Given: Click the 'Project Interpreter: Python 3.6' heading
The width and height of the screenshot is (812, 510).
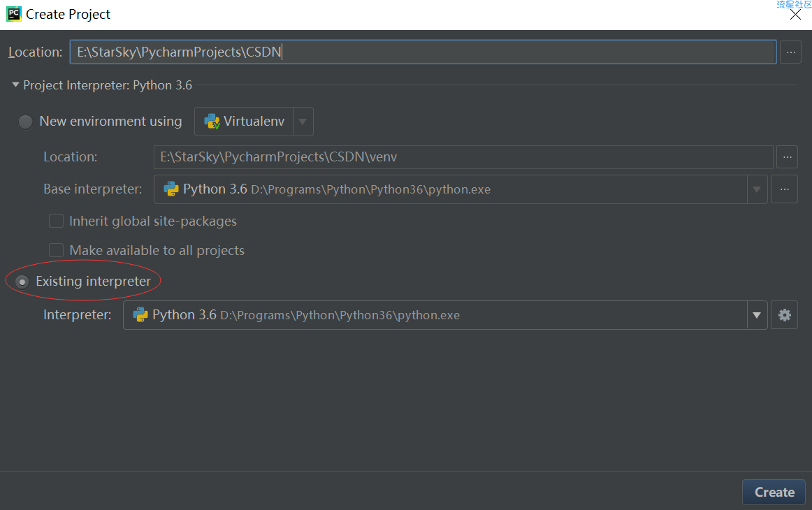Looking at the screenshot, I should pos(108,85).
